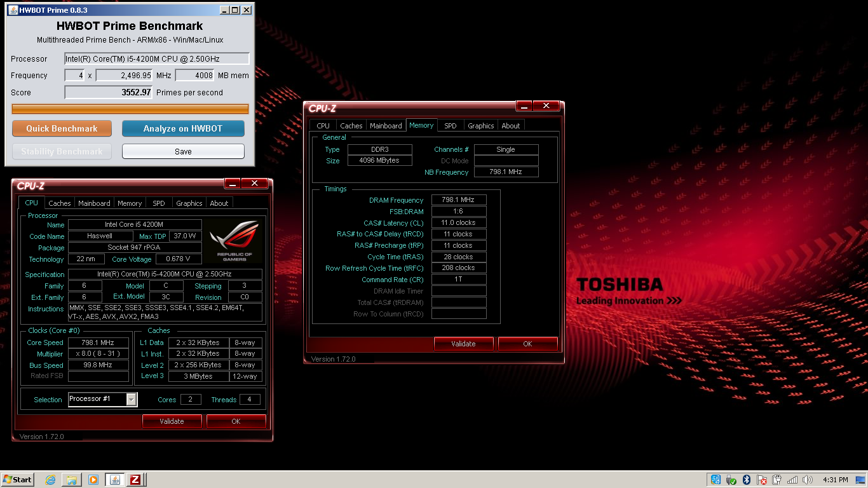Open Internet Explorer from the taskbar
The width and height of the screenshot is (868, 488).
point(50,480)
